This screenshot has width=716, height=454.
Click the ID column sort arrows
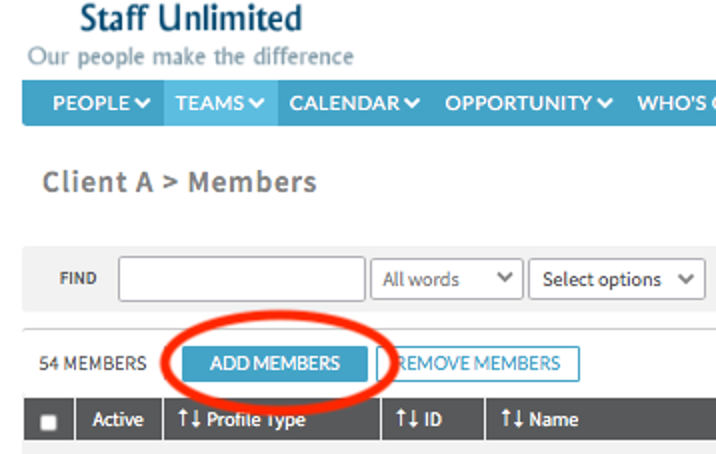[x=407, y=418]
